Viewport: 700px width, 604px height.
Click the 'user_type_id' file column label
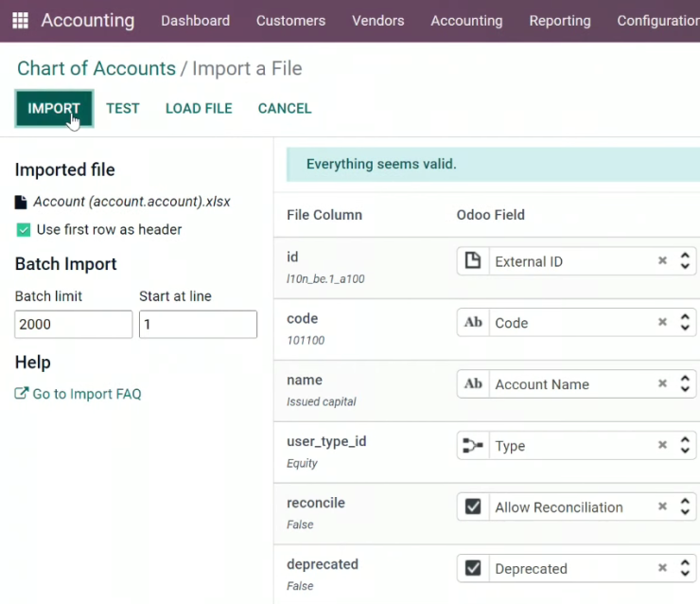(x=326, y=441)
